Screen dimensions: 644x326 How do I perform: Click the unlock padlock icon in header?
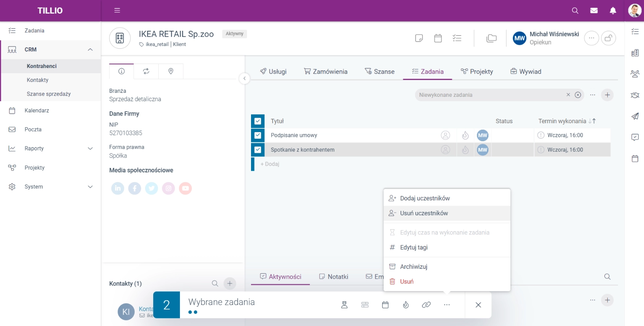click(608, 38)
